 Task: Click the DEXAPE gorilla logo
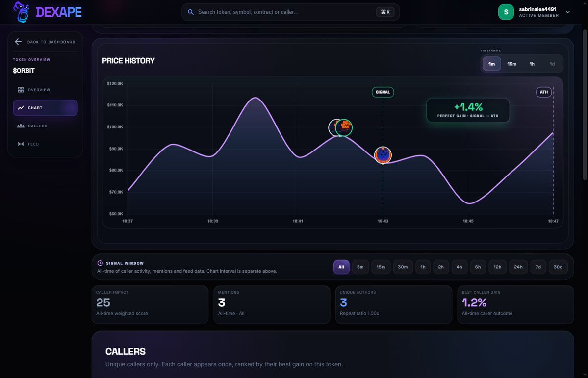tap(21, 12)
